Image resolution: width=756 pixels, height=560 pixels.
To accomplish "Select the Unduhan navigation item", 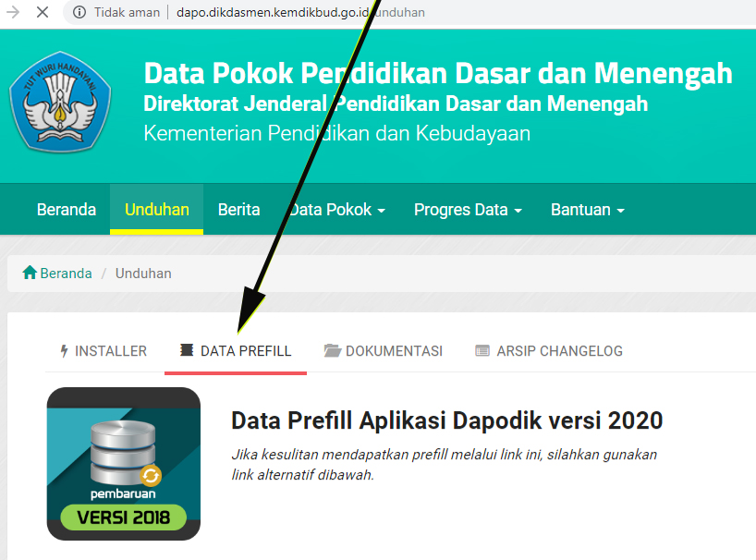I will [157, 210].
